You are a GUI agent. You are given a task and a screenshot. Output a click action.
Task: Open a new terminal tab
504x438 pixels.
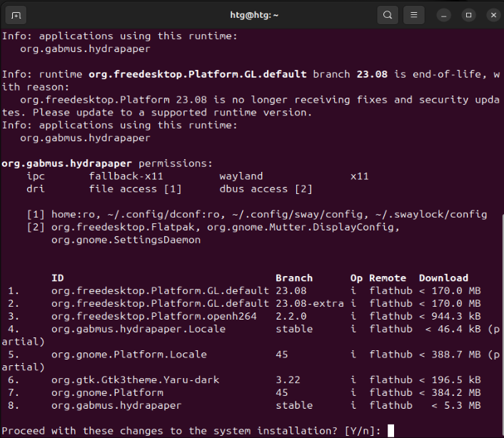[16, 15]
